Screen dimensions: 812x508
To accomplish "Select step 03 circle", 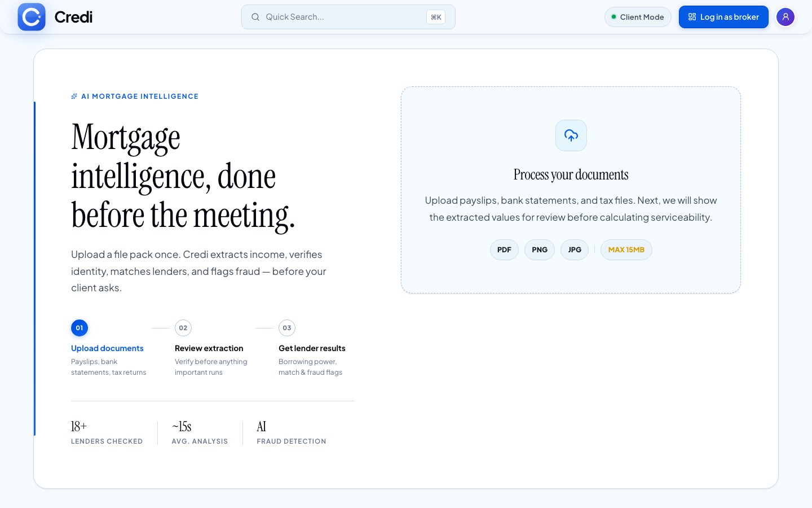I will [287, 328].
